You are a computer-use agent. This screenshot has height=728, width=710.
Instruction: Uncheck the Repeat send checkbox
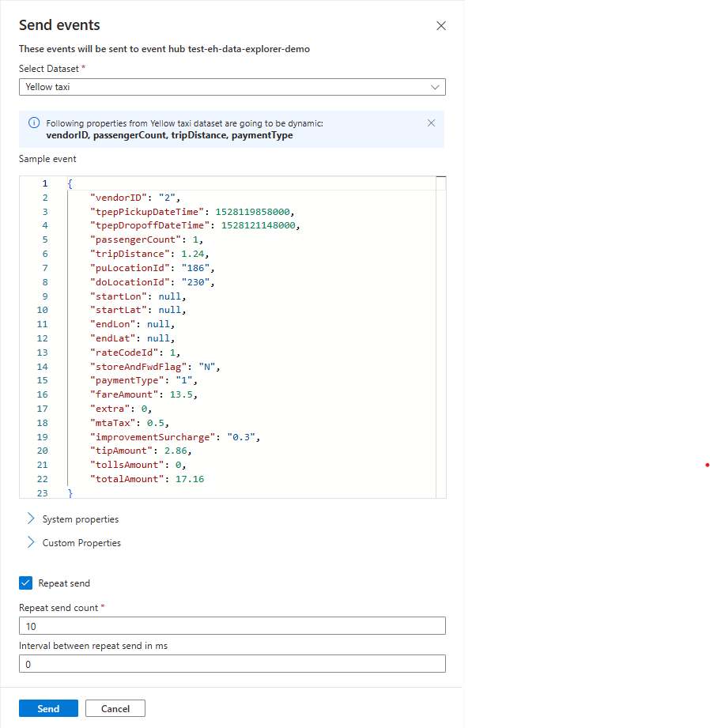(25, 583)
